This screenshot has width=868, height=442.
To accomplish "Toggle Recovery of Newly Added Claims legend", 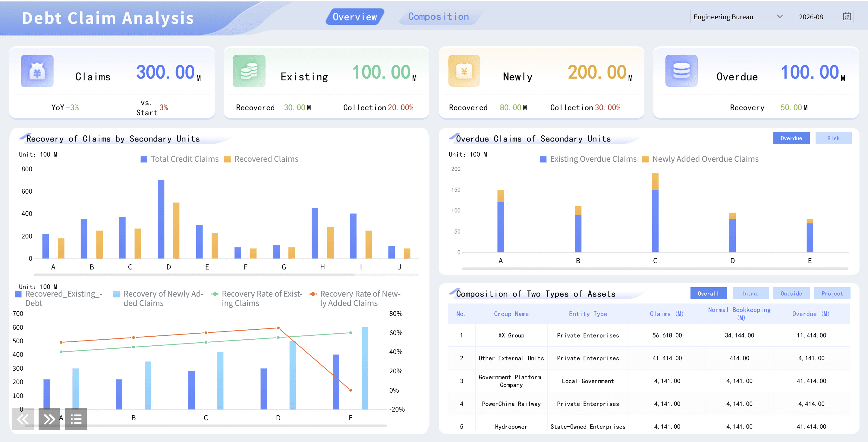I will pos(158,298).
